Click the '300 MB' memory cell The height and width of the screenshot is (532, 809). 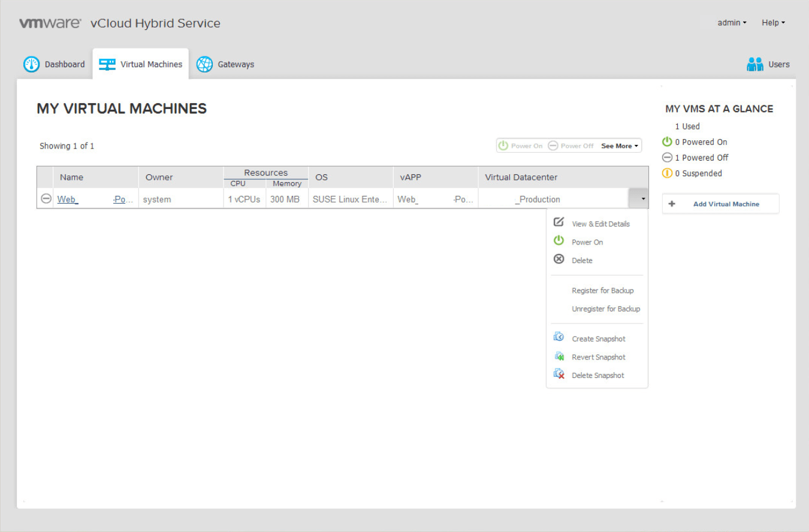click(x=287, y=199)
